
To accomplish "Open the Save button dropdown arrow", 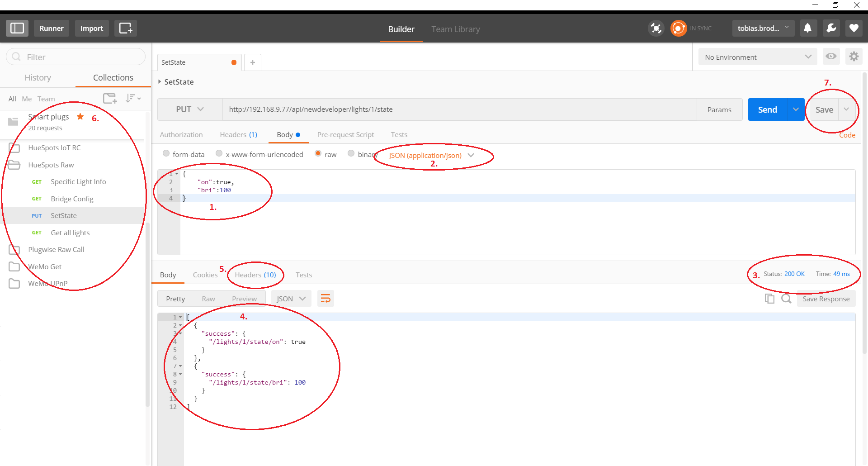I will (x=846, y=109).
